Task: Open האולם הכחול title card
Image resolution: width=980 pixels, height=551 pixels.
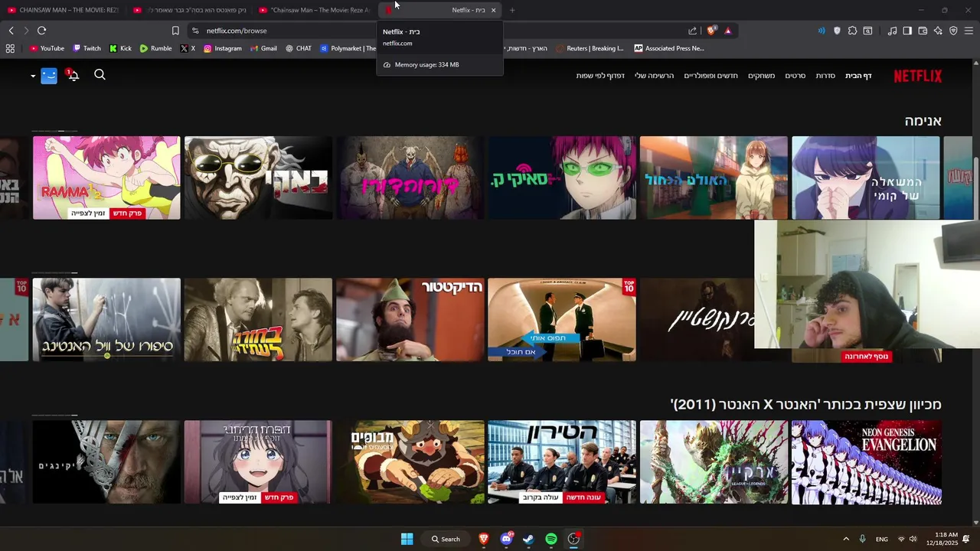Action: point(714,178)
